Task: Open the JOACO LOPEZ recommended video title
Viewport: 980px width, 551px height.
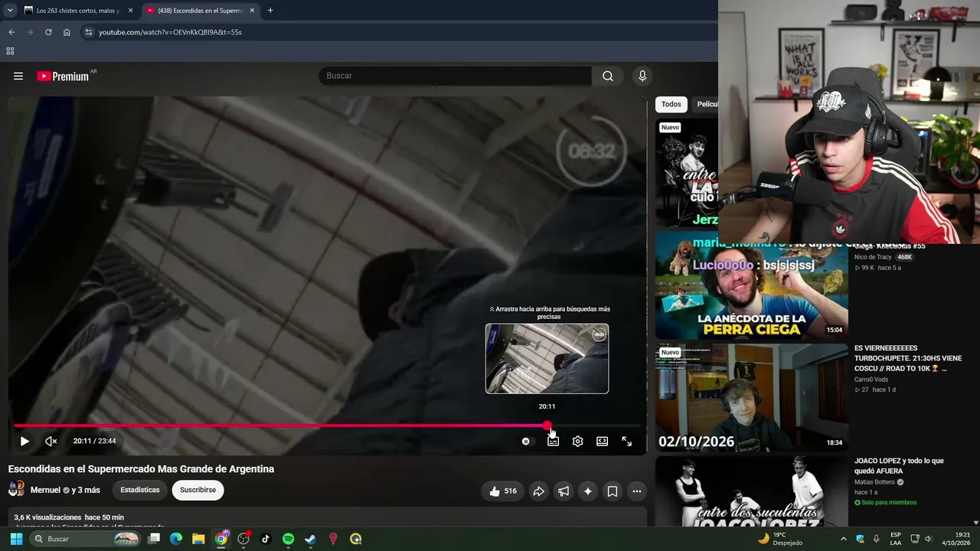Action: pyautogui.click(x=899, y=466)
